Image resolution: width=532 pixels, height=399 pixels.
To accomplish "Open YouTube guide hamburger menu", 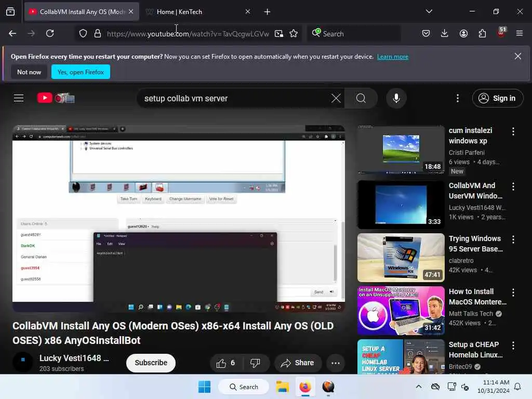I will pos(19,98).
